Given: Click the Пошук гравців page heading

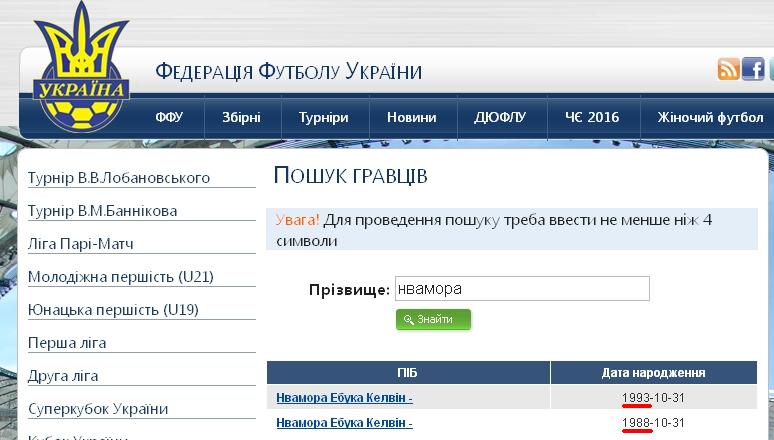Looking at the screenshot, I should pos(351,176).
